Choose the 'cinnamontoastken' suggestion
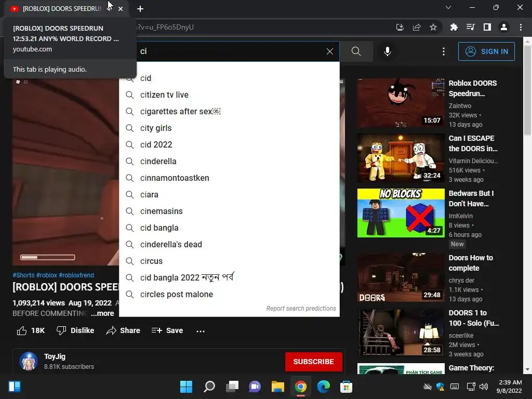The height and width of the screenshot is (399, 532). tap(229, 178)
